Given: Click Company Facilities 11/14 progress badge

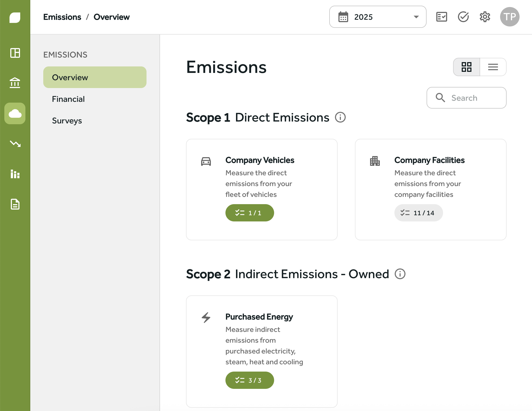Looking at the screenshot, I should 418,213.
